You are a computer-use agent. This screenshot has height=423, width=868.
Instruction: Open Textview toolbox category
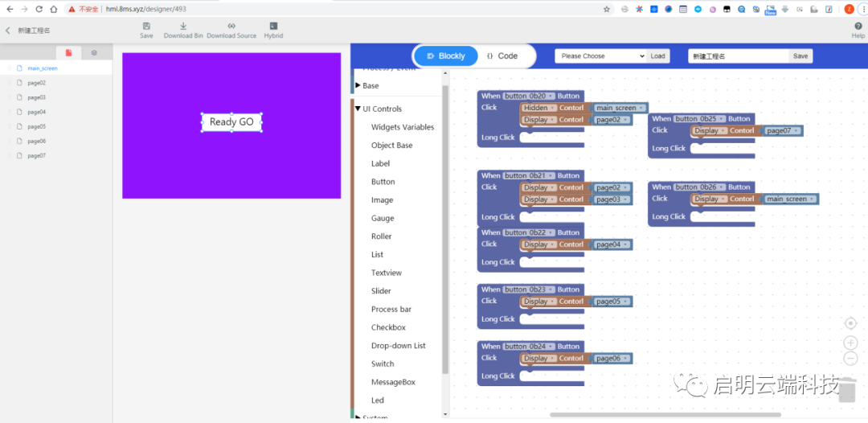tap(387, 273)
